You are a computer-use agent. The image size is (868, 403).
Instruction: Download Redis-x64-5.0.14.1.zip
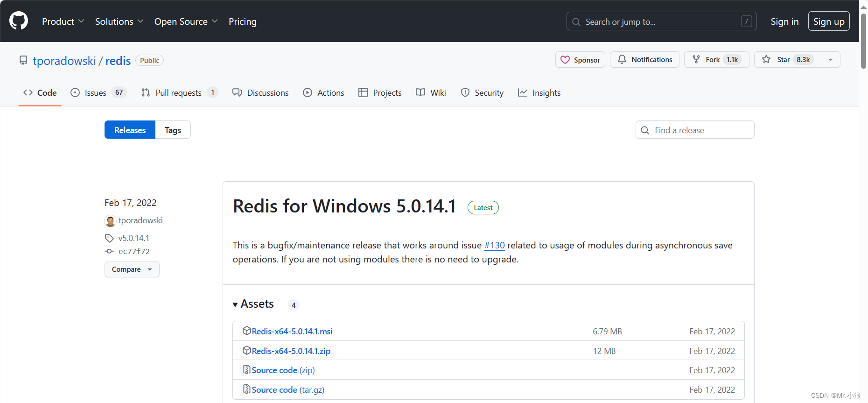291,351
